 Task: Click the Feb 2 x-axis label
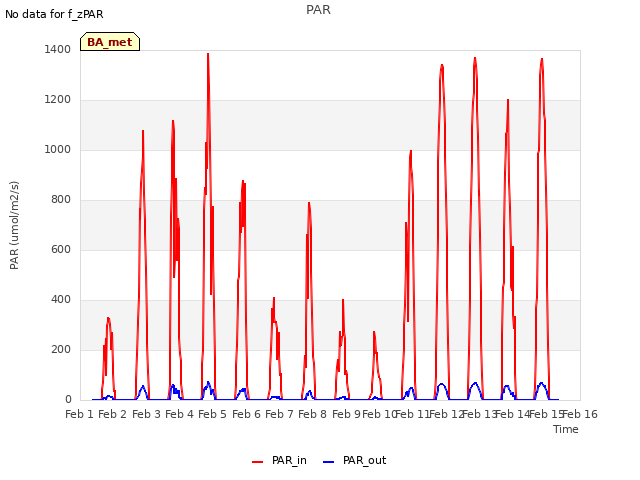pos(113,414)
